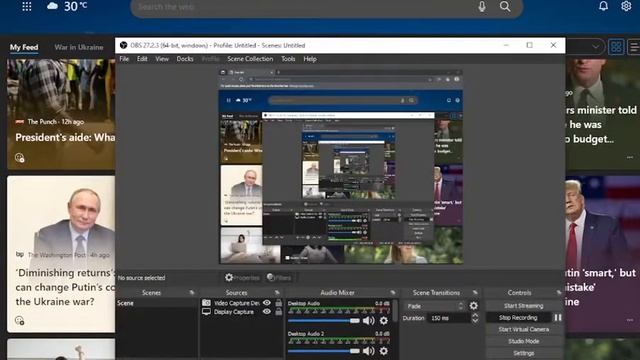This screenshot has height=360, width=640.
Task: Click the Start Streaming button
Action: [524, 306]
